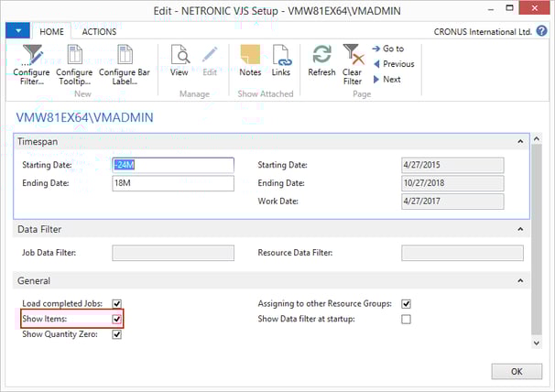
Task: Open Configure Tooltip setup
Action: click(x=74, y=65)
